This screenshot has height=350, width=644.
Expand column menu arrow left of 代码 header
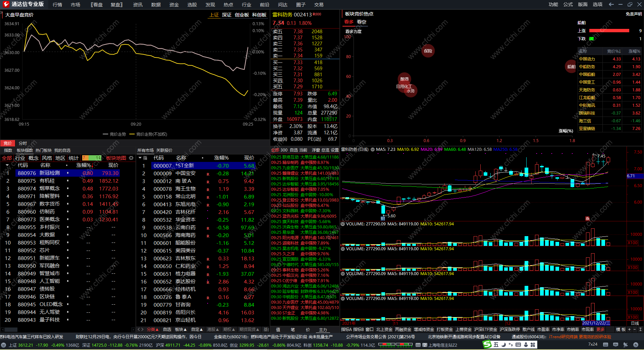7,165
